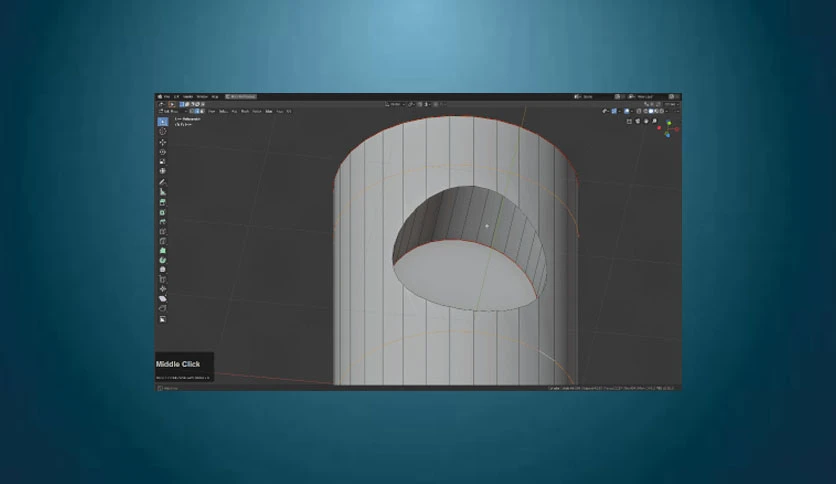Open the Vertex menu in viewport header
This screenshot has height=484, width=836.
[256, 111]
